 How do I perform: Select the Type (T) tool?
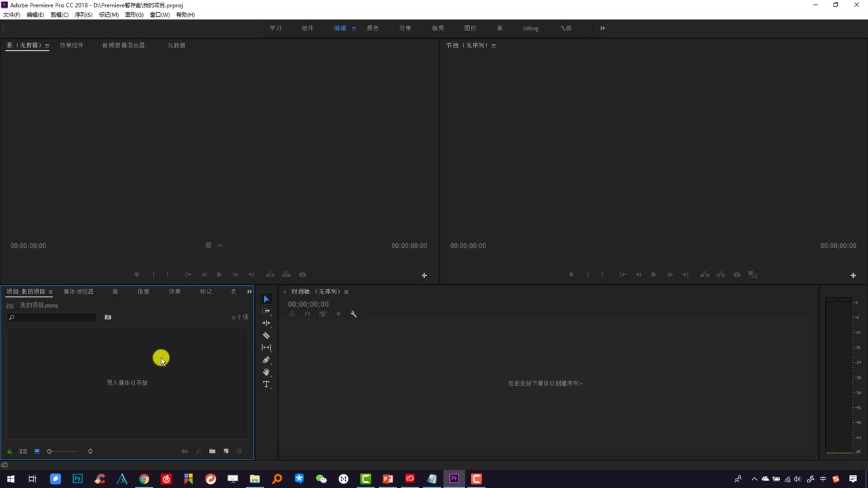pyautogui.click(x=266, y=384)
